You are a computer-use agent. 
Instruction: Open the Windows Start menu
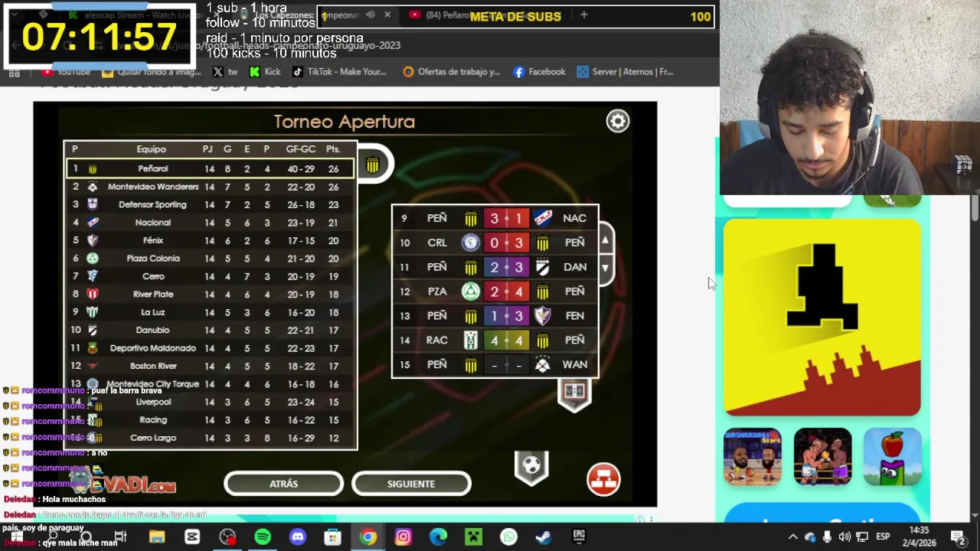17,537
